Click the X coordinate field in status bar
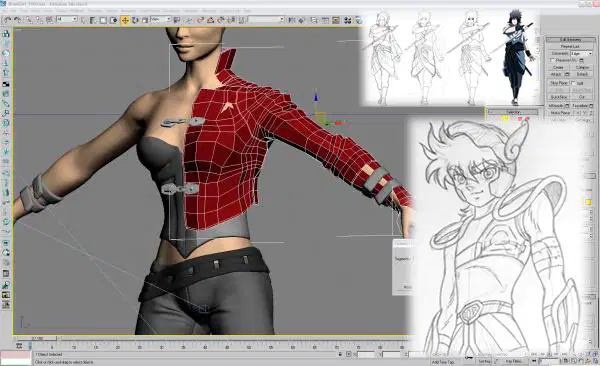Image resolution: width=600 pixels, height=366 pixels. pos(366,355)
